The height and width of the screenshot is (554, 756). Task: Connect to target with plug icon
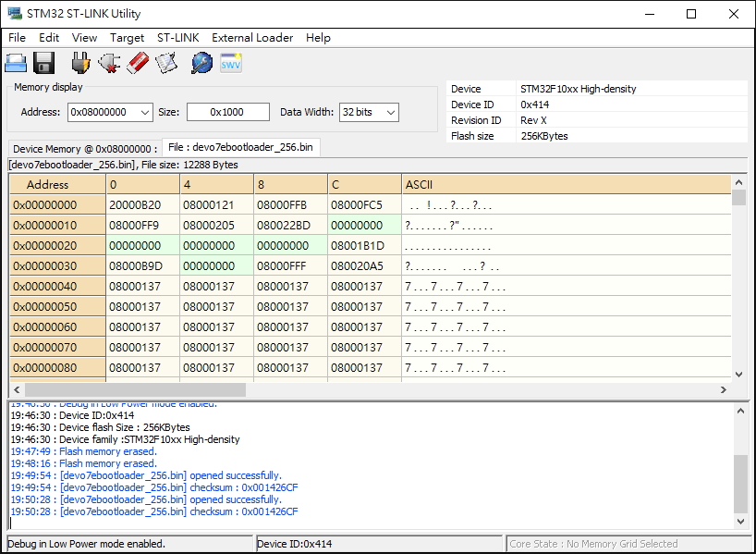80,63
